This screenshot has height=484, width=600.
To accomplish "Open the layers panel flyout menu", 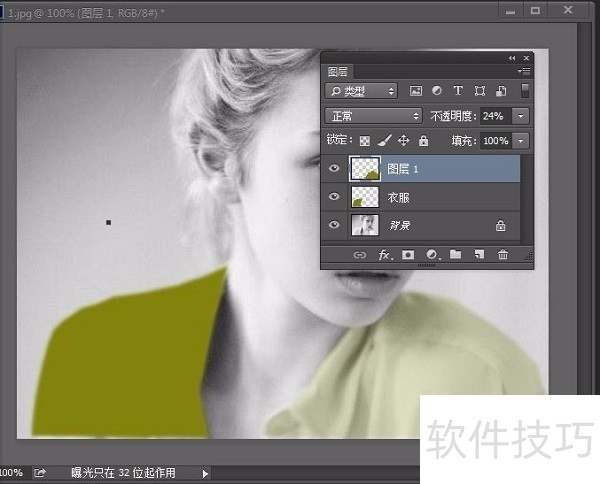I will (524, 72).
